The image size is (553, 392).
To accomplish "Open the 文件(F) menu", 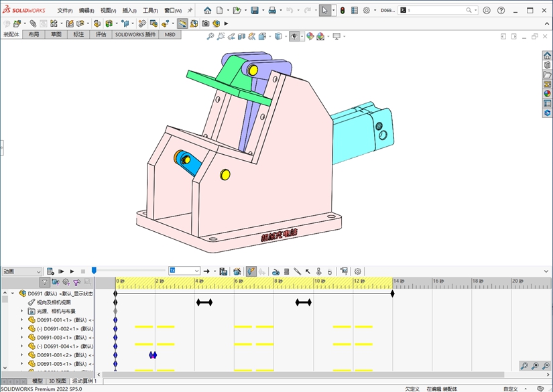I will click(x=65, y=11).
